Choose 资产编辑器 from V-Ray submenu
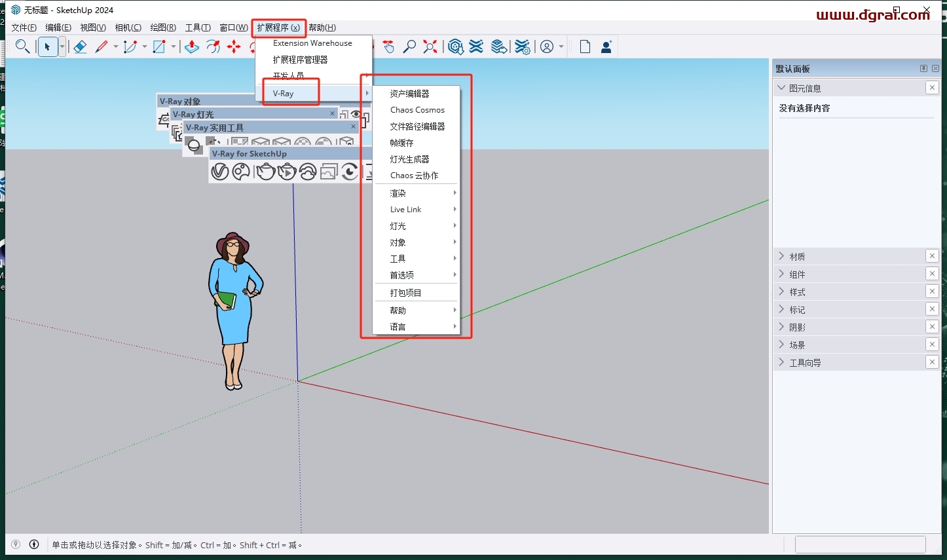Screen dimensions: 947x560 [x=417, y=94]
